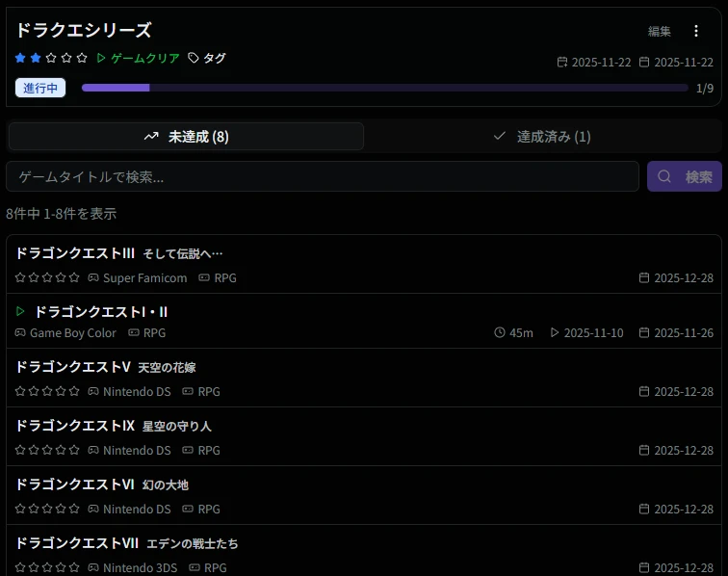Click calendar icon in ドラゴンクエストVII row
728x576 pixels.
[x=644, y=567]
